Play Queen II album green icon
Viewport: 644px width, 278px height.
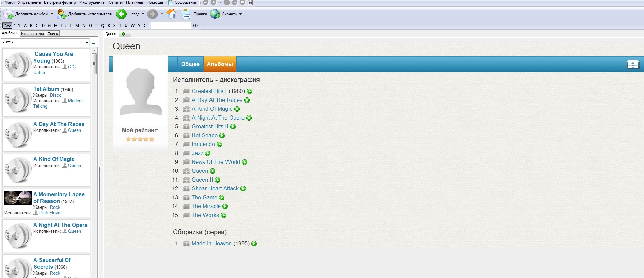tap(218, 180)
